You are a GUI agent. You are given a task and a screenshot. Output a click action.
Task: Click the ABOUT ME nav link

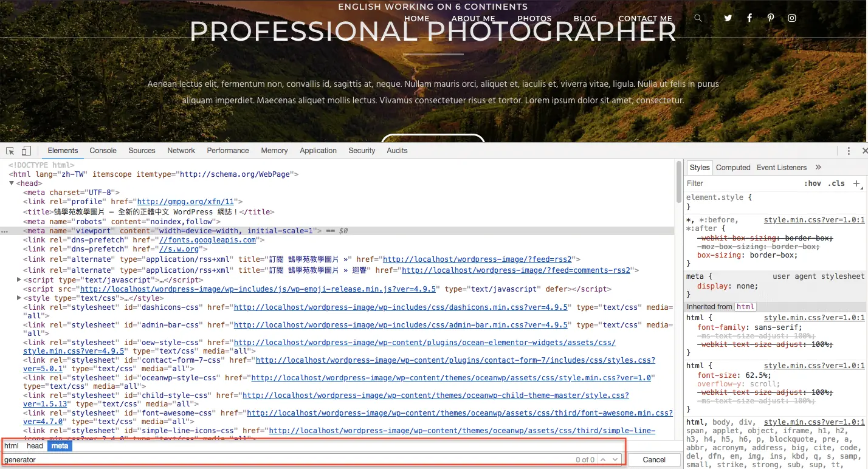473,19
